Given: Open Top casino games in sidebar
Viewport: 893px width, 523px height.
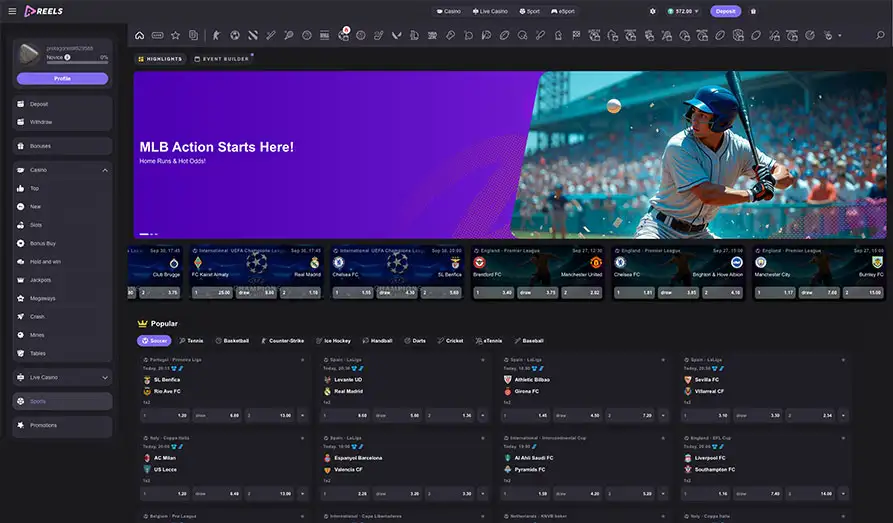Looking at the screenshot, I should coord(63,188).
